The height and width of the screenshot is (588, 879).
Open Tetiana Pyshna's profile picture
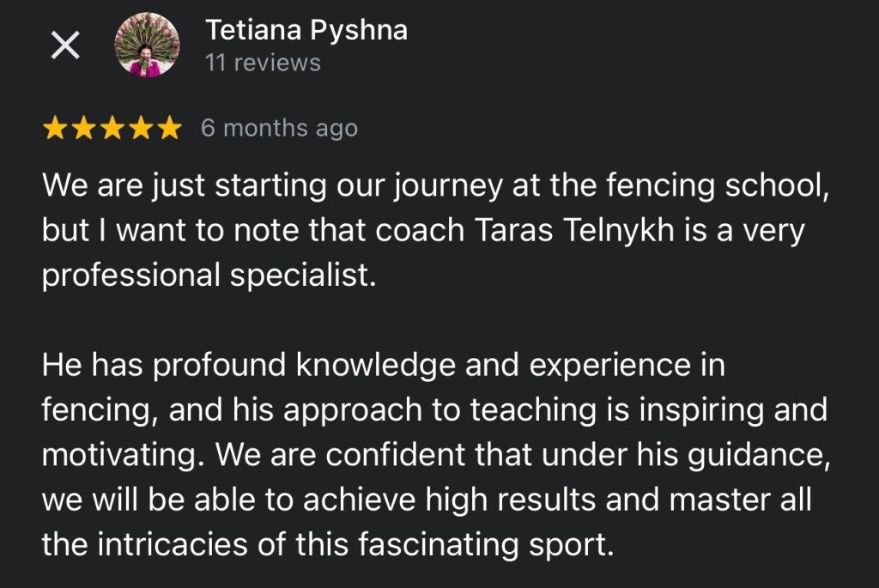pos(147,45)
